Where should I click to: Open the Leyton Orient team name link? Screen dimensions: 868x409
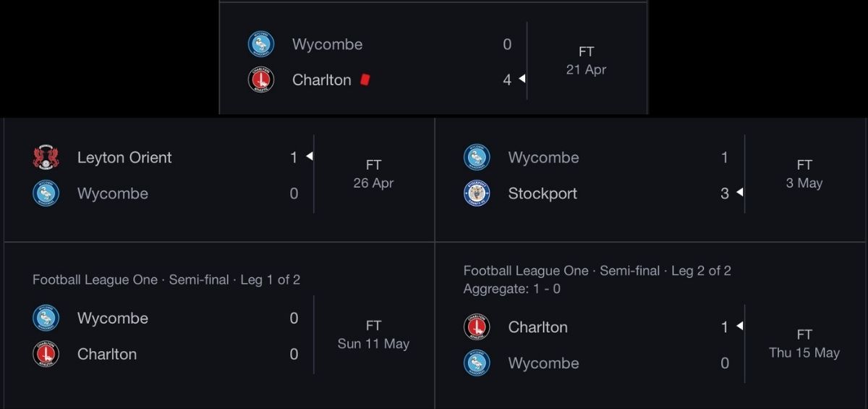coord(124,158)
